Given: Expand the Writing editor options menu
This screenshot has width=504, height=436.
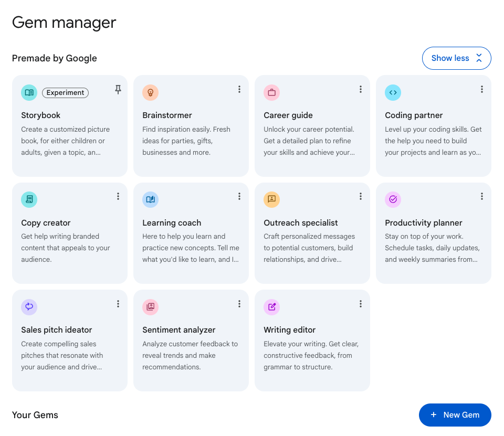Looking at the screenshot, I should pos(361,304).
